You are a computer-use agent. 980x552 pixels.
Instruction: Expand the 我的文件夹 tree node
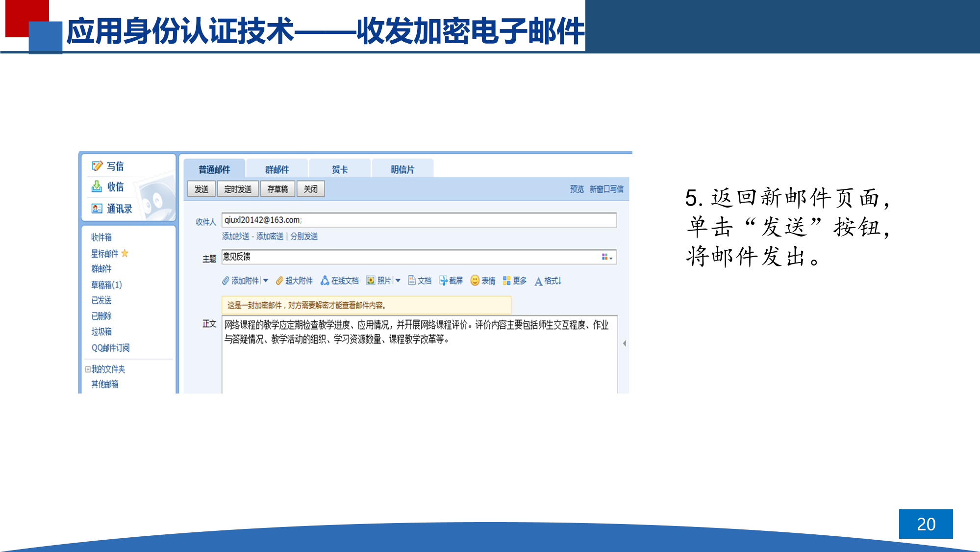pos(88,369)
